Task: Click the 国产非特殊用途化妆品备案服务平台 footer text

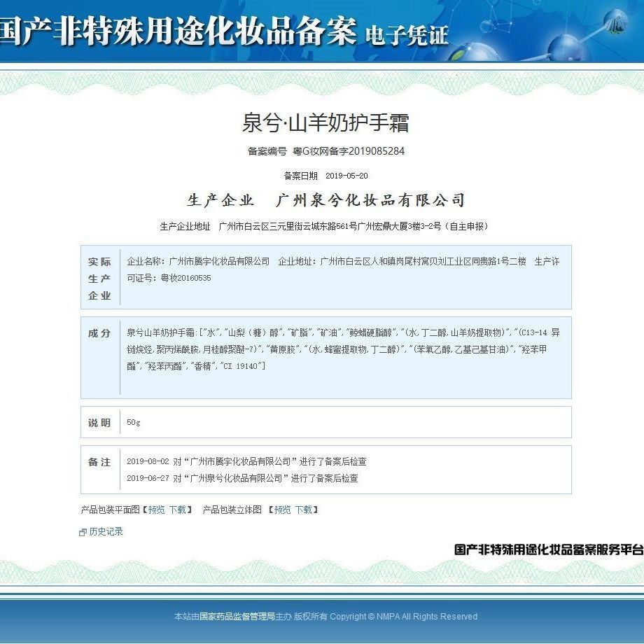Action: pos(549,549)
